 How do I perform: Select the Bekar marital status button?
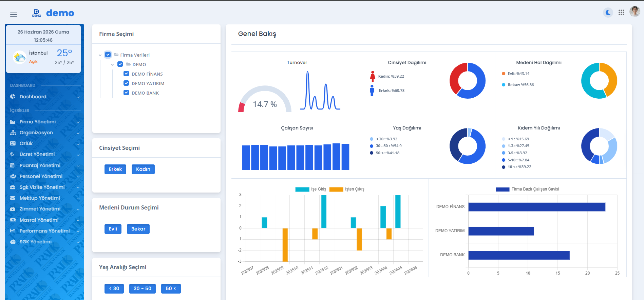(138, 229)
